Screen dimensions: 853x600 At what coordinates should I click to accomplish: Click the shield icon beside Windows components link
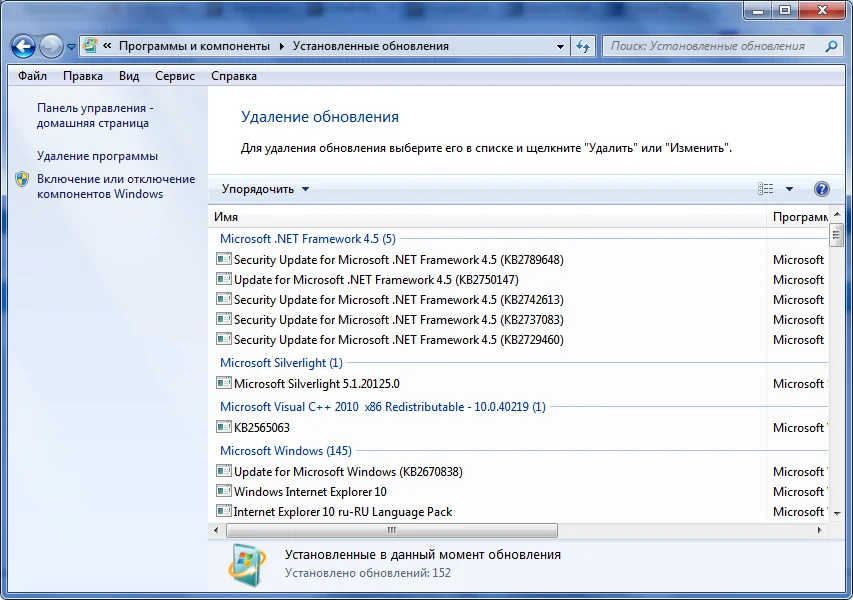pos(22,179)
